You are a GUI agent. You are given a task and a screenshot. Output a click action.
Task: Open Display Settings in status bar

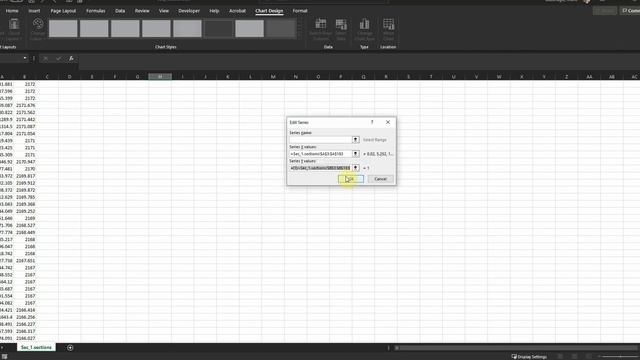(529, 357)
